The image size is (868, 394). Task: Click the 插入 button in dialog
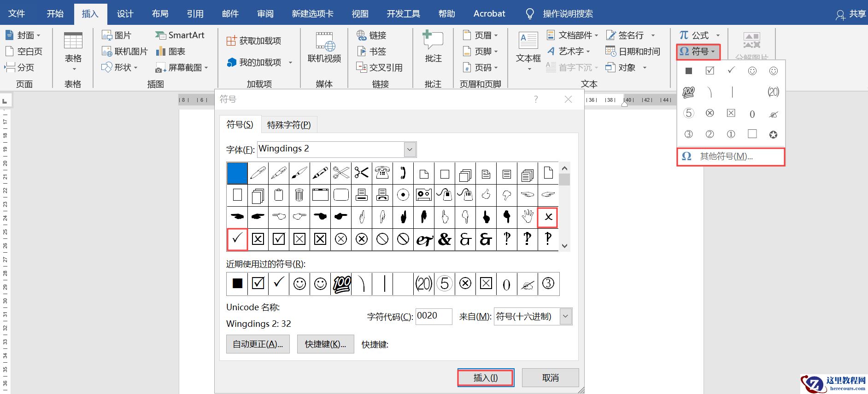485,377
